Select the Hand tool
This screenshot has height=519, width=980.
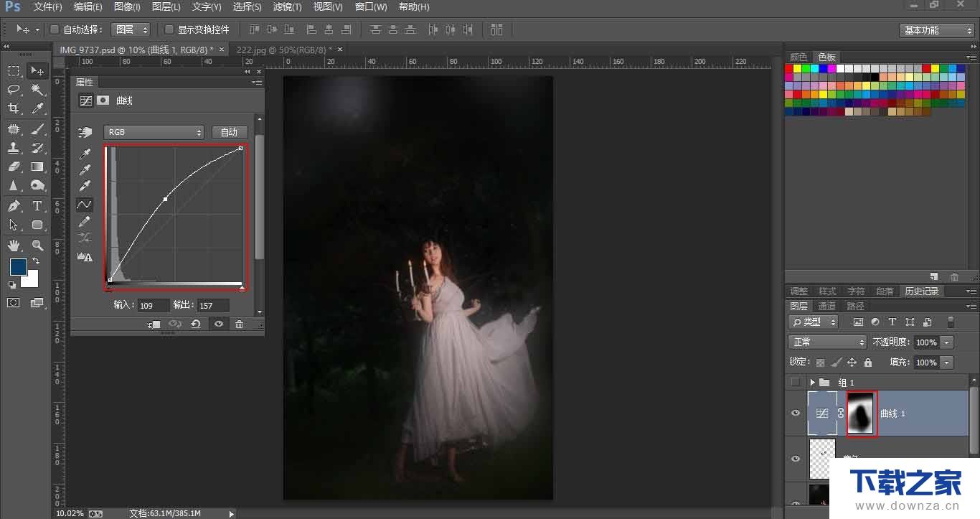pyautogui.click(x=14, y=245)
